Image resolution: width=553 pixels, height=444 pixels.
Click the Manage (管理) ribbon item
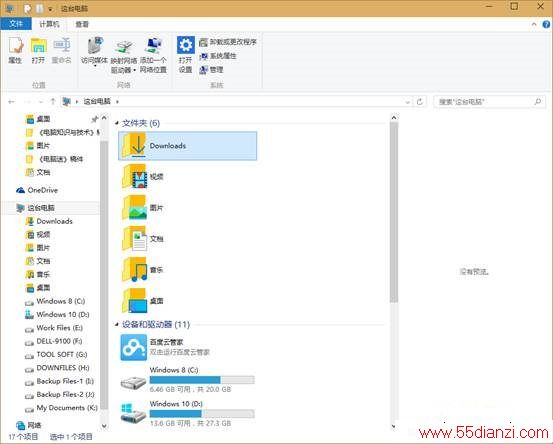(x=211, y=70)
